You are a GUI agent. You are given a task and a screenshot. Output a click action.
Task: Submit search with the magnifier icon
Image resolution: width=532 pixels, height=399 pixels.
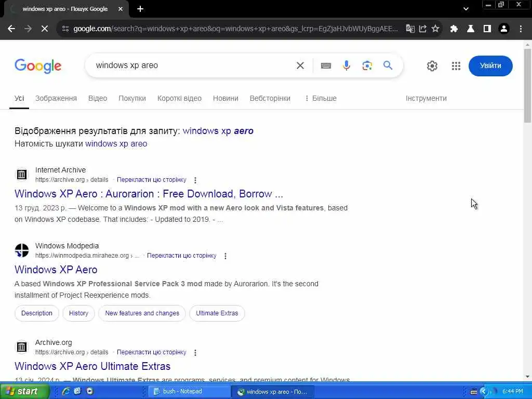(x=388, y=65)
